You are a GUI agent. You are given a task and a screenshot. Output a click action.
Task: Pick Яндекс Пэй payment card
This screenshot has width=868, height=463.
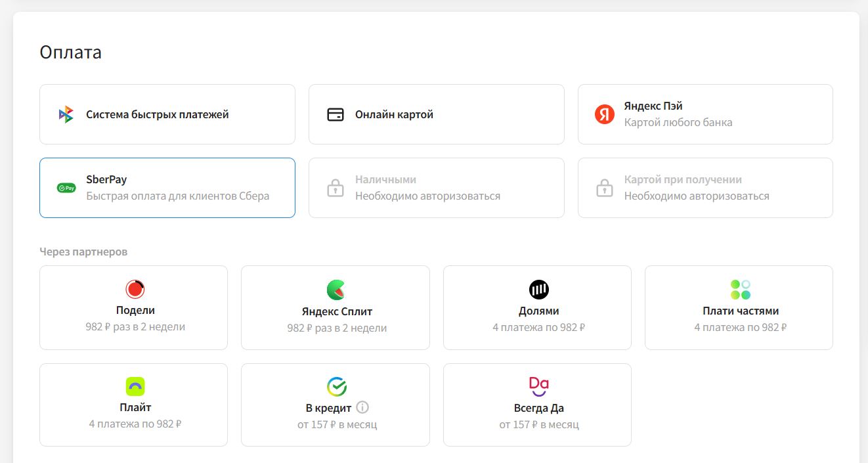click(705, 114)
